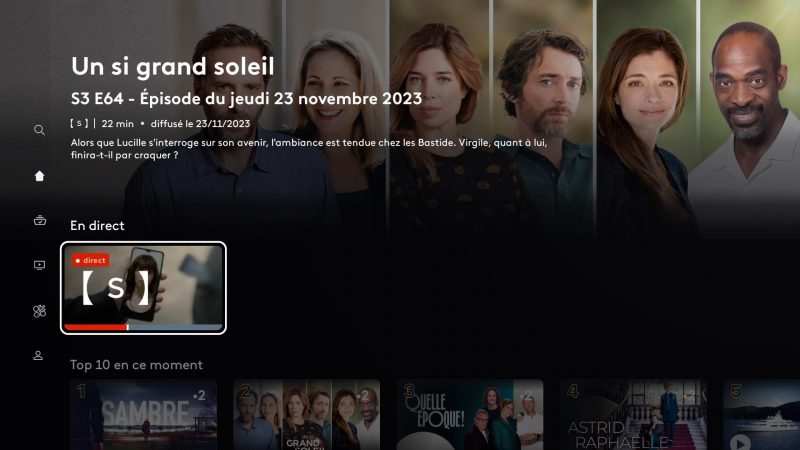
Task: Open the channels icon in sidebar
Action: tap(39, 220)
